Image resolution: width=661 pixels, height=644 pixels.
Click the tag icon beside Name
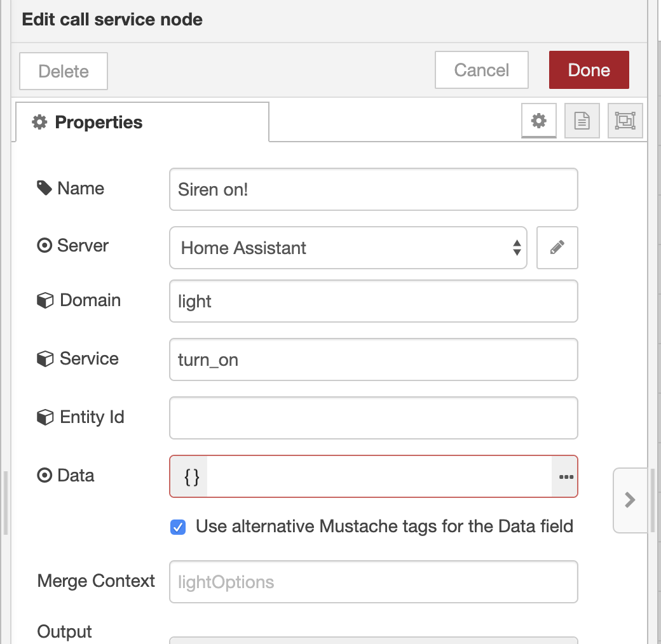pos(43,187)
